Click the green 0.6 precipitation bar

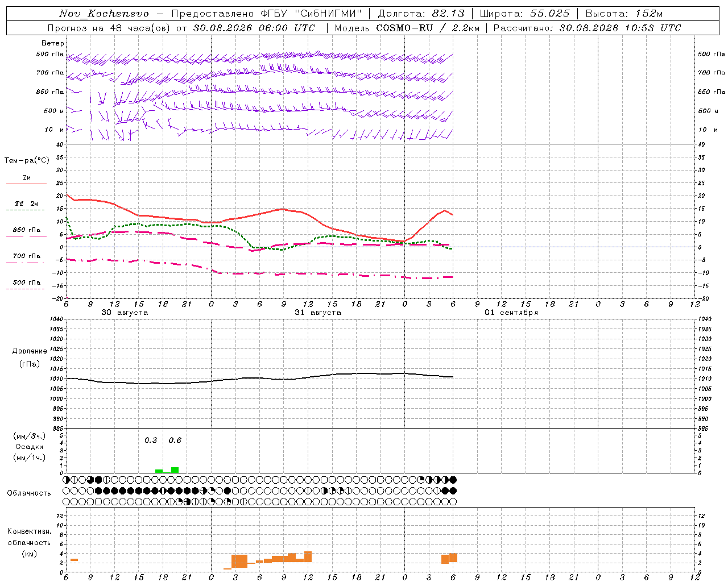(x=175, y=470)
